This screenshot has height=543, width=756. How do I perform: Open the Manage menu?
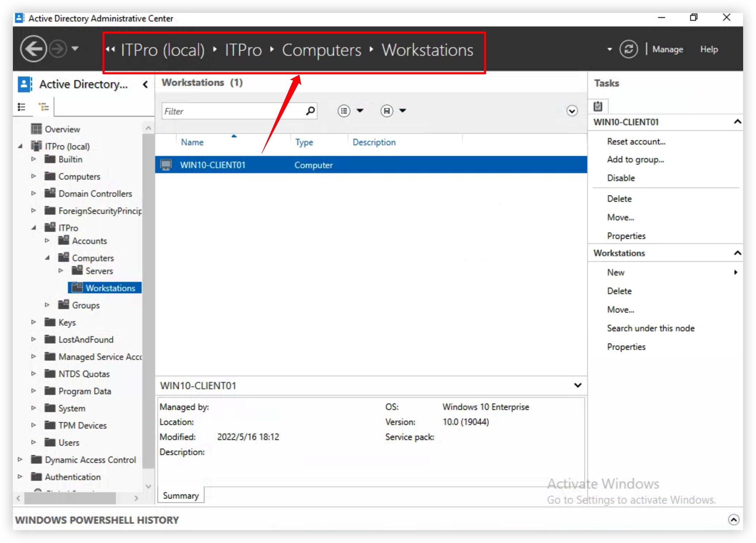(x=667, y=49)
